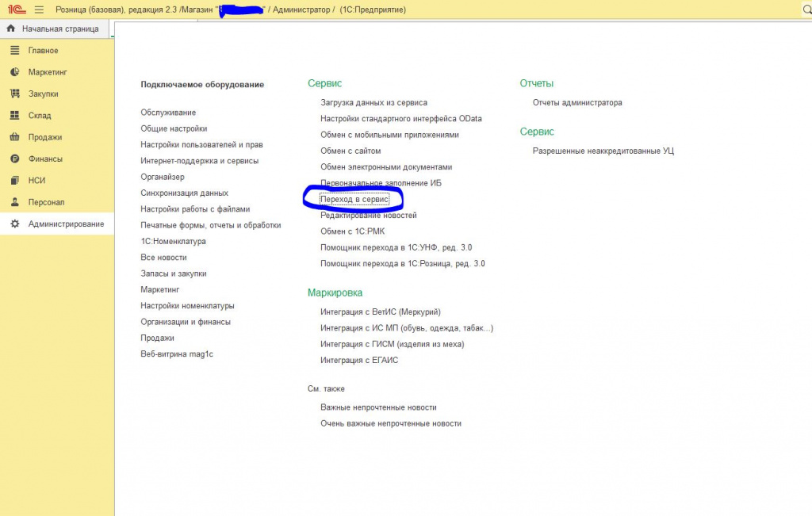The height and width of the screenshot is (516, 812).
Task: Open Интернет-поддержка и сервисы
Action: (199, 160)
